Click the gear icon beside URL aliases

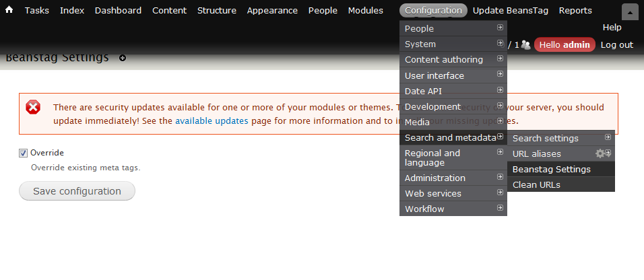coord(600,153)
